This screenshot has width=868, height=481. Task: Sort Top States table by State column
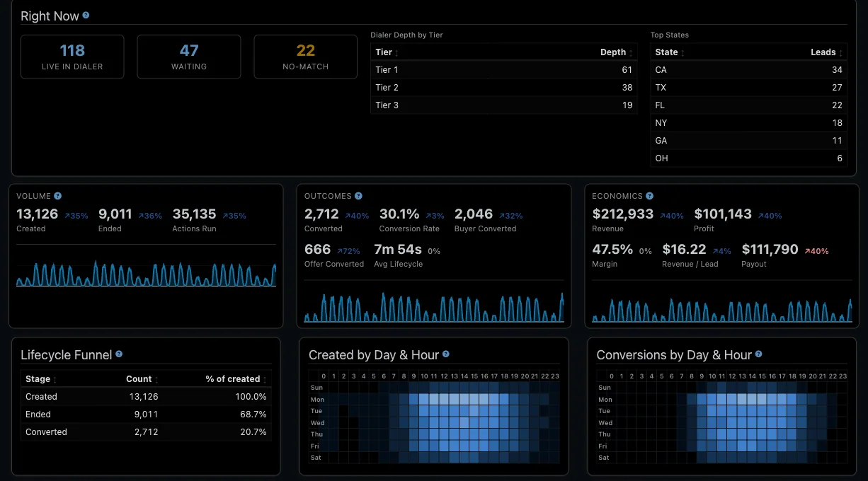click(670, 52)
